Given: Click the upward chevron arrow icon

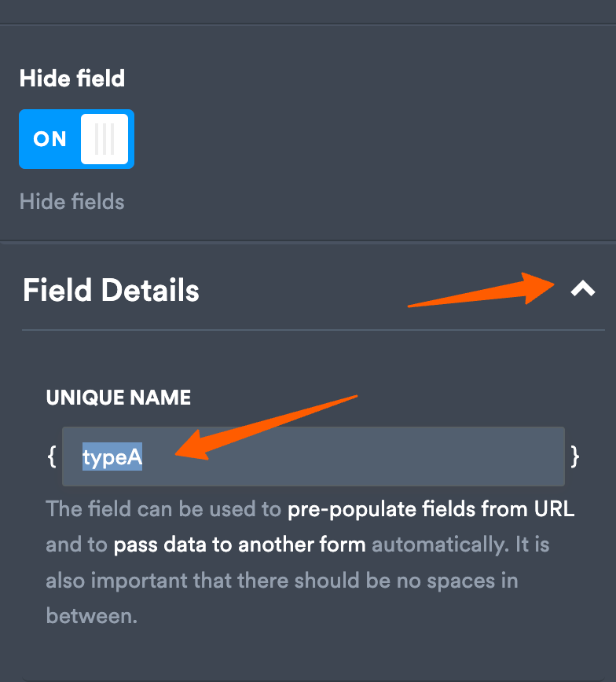Looking at the screenshot, I should click(584, 289).
